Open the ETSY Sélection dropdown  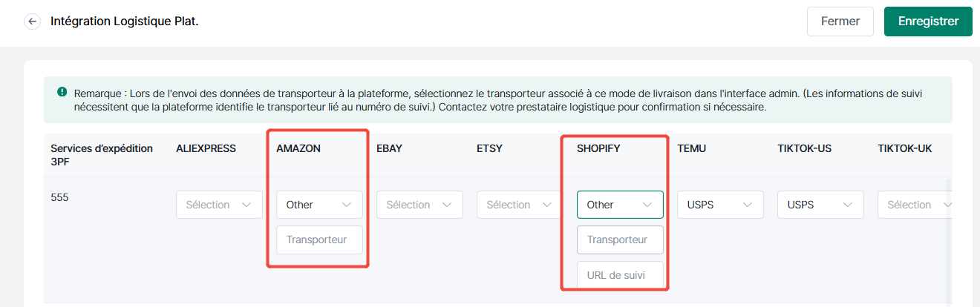pos(520,205)
